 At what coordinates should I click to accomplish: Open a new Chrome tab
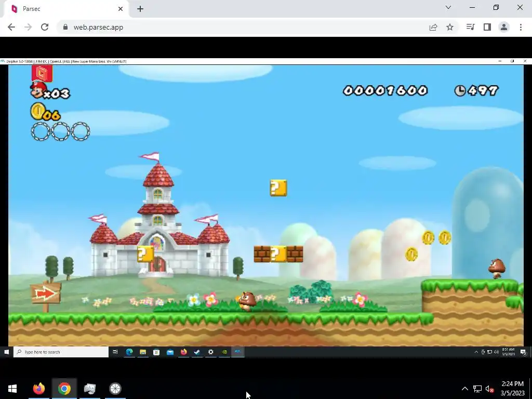coord(140,9)
